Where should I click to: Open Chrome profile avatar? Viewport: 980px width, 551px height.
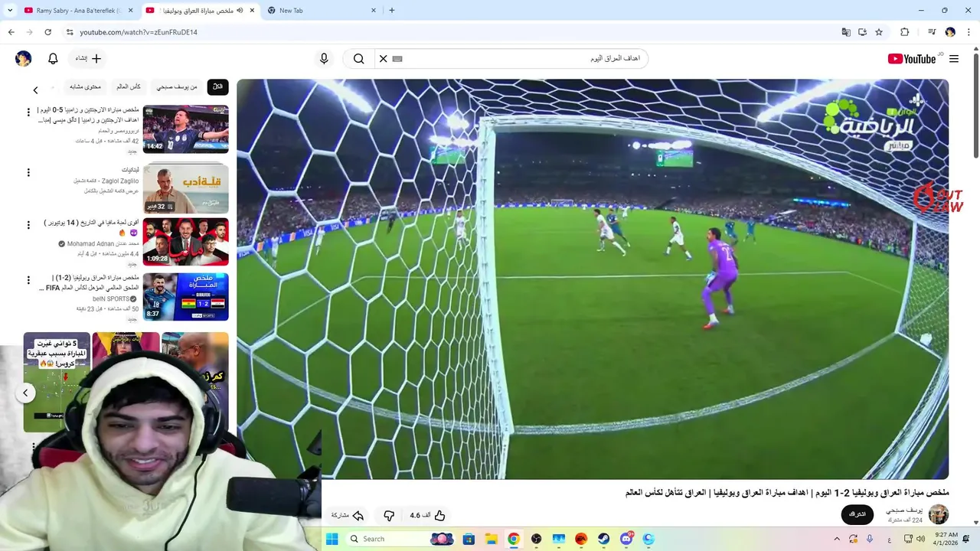click(950, 32)
